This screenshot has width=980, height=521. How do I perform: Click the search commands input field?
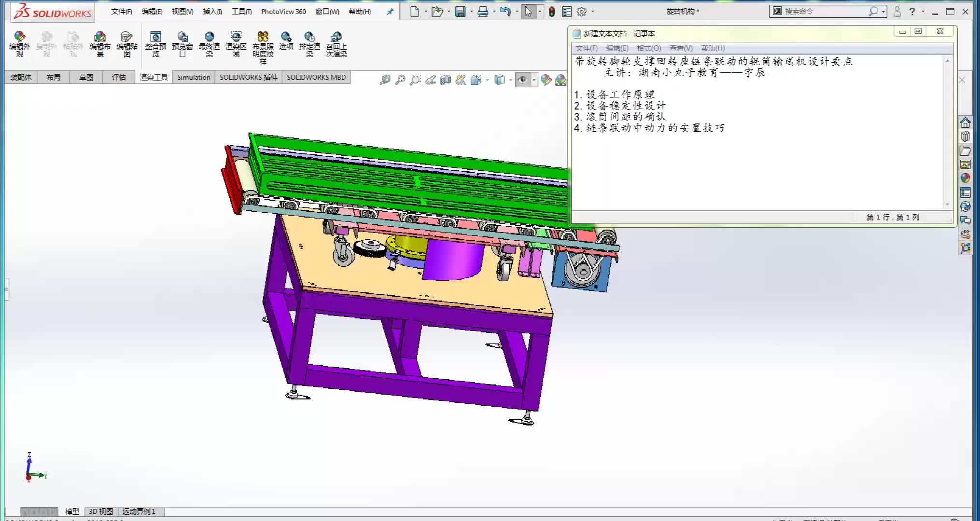click(823, 11)
